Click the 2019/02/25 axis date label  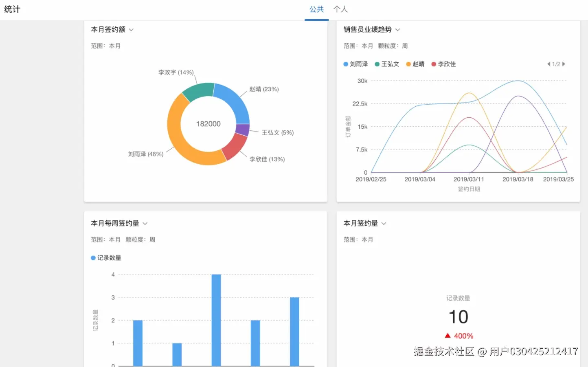click(371, 179)
